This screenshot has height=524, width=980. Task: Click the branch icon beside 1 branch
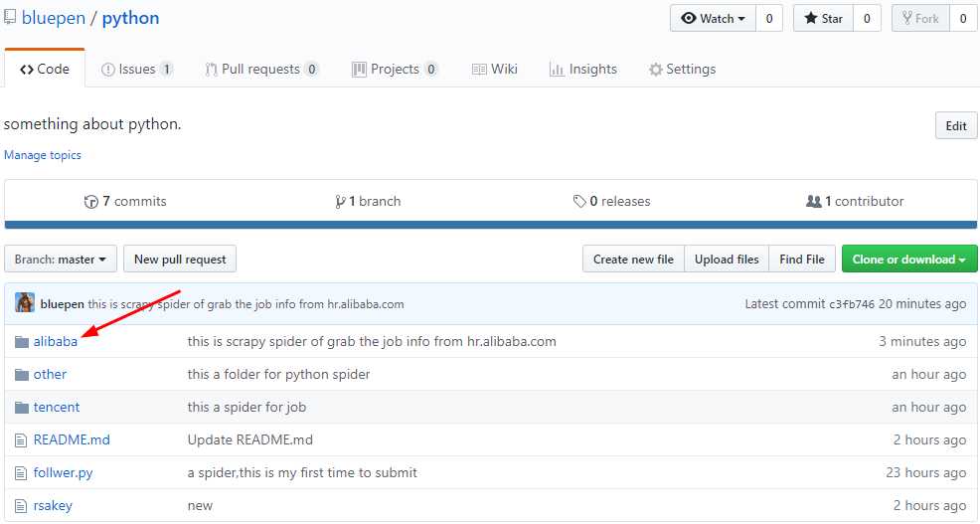click(x=340, y=201)
